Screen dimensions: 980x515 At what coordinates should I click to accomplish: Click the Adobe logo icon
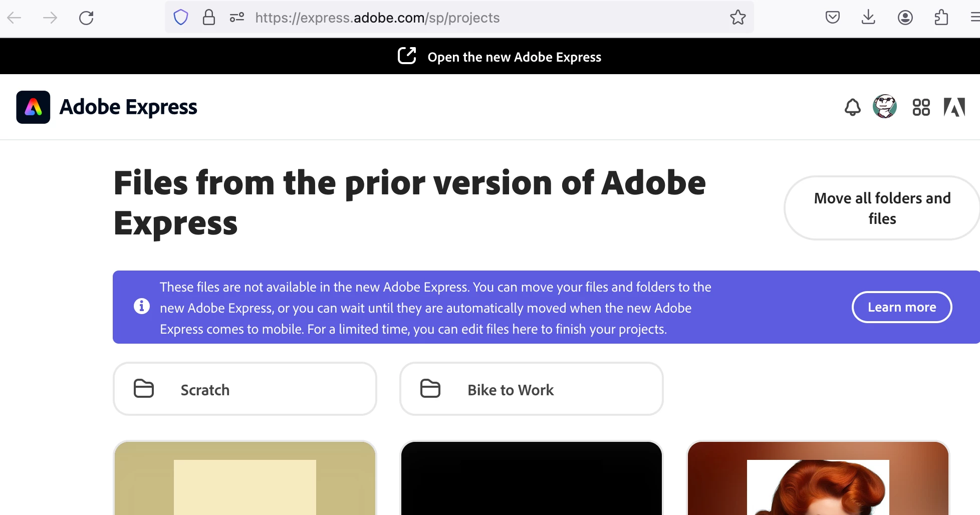954,107
